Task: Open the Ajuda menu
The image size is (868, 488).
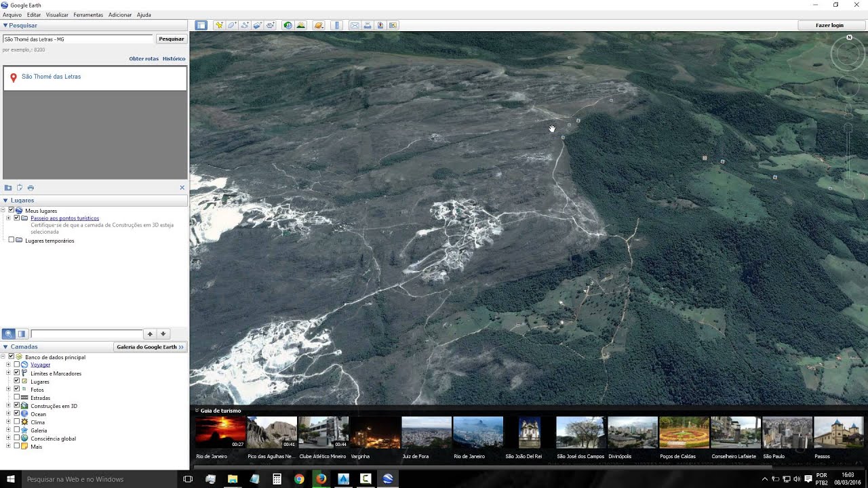Action: 144,14
